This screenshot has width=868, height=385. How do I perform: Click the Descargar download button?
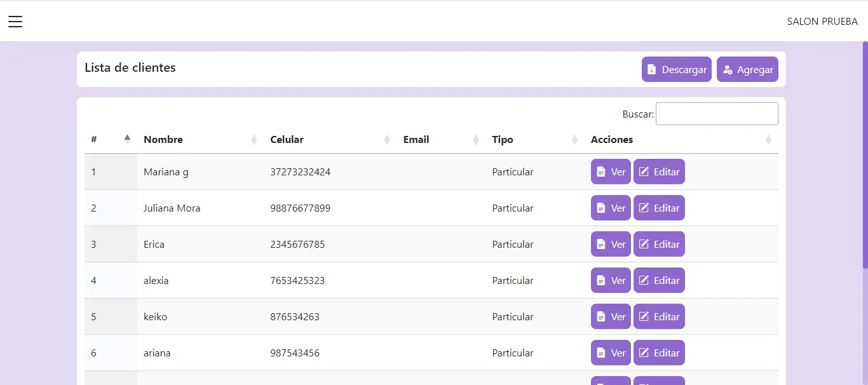click(677, 69)
